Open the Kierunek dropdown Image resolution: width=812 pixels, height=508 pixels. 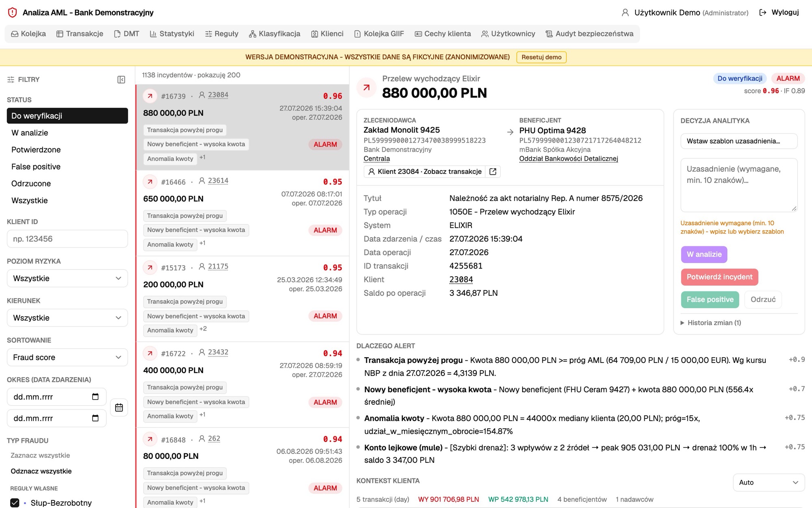click(67, 318)
